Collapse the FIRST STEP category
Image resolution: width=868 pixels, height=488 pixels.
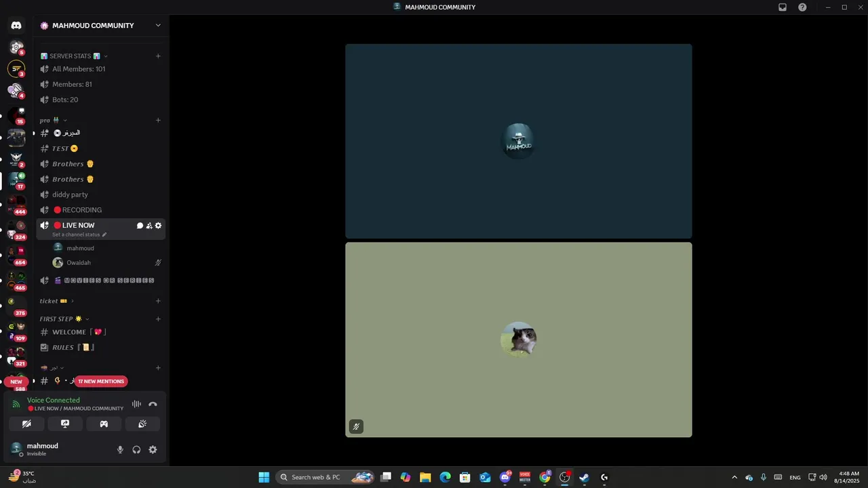64,319
